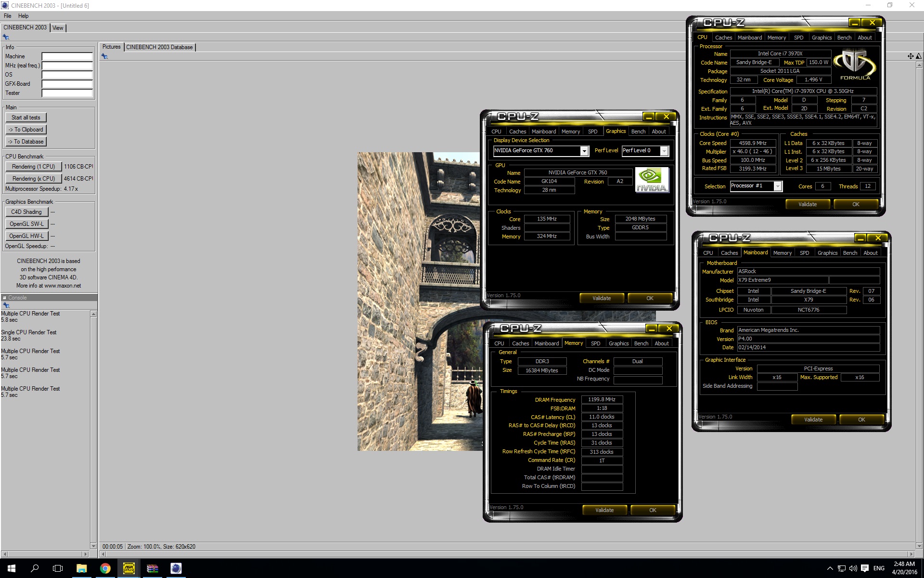Open Task View on taskbar
Image resolution: width=924 pixels, height=578 pixels.
click(58, 568)
